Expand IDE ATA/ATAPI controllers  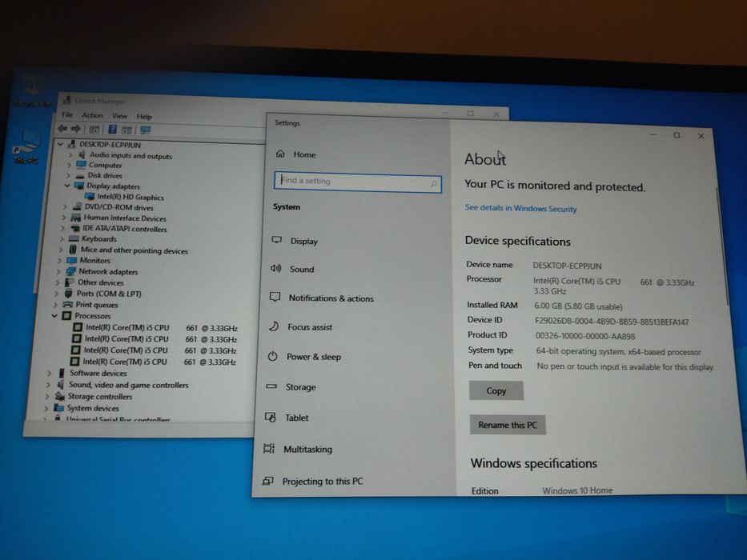(62, 228)
